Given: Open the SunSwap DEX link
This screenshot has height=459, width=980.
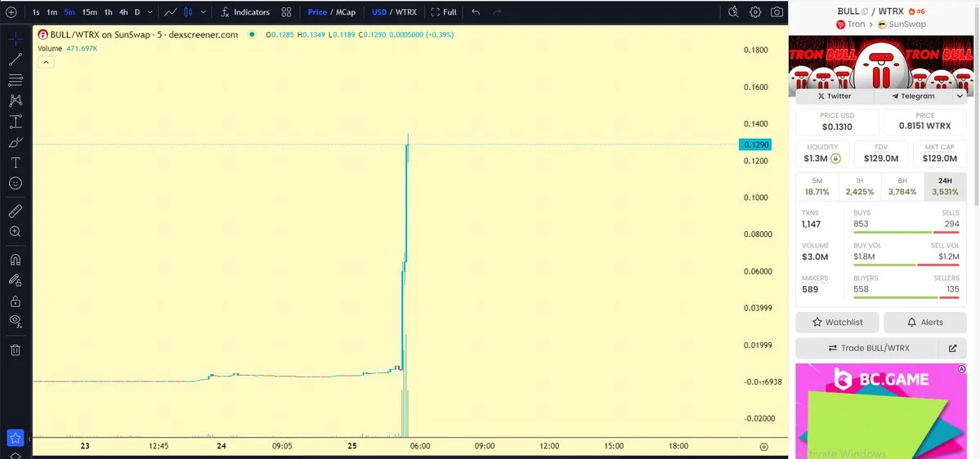Looking at the screenshot, I should (x=902, y=25).
